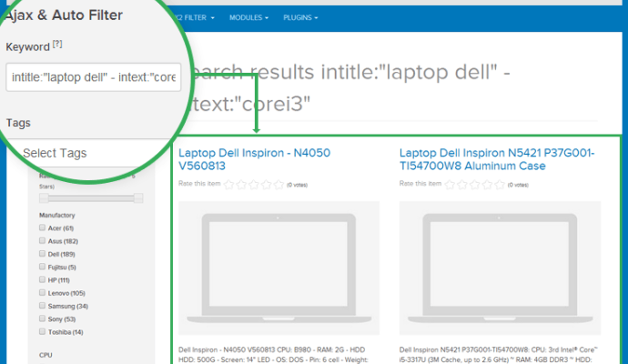Tick the Lenovo (105) checkbox
Screen dimensions: 628x364
point(42,292)
